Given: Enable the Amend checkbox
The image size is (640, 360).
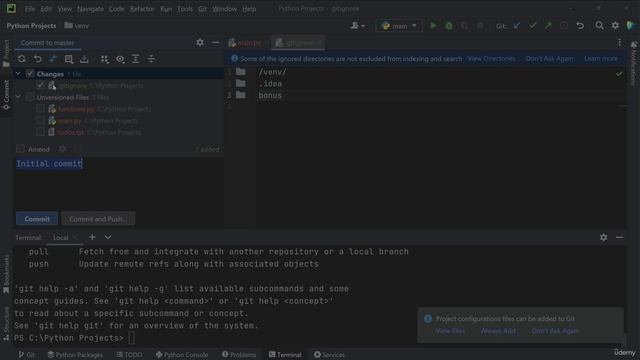Looking at the screenshot, I should [20, 149].
